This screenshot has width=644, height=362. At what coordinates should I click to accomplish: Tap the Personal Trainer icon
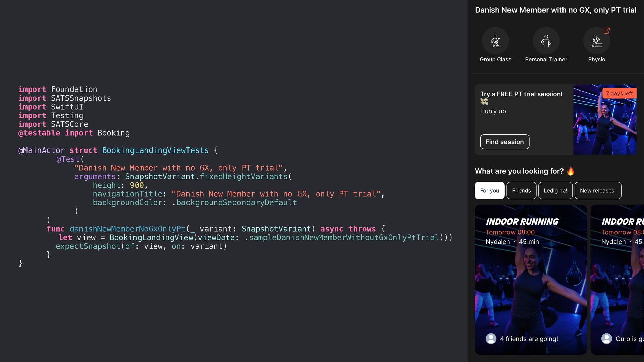546,41
